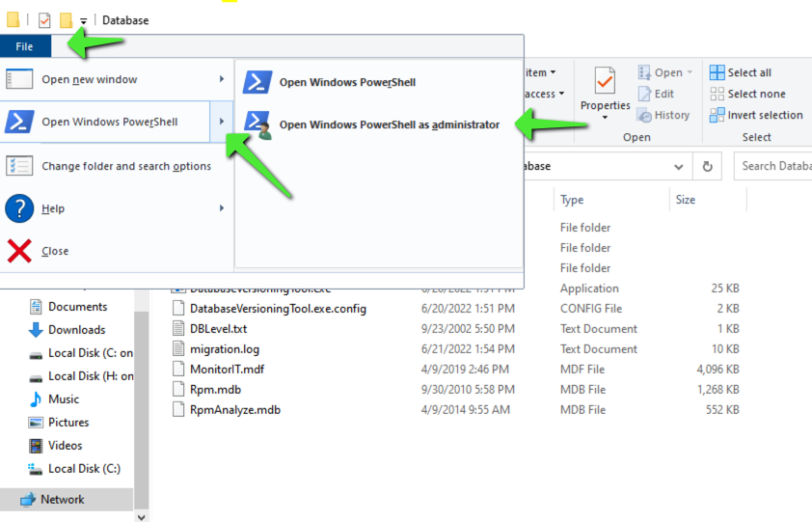Click the Search Database input field

pos(773,166)
